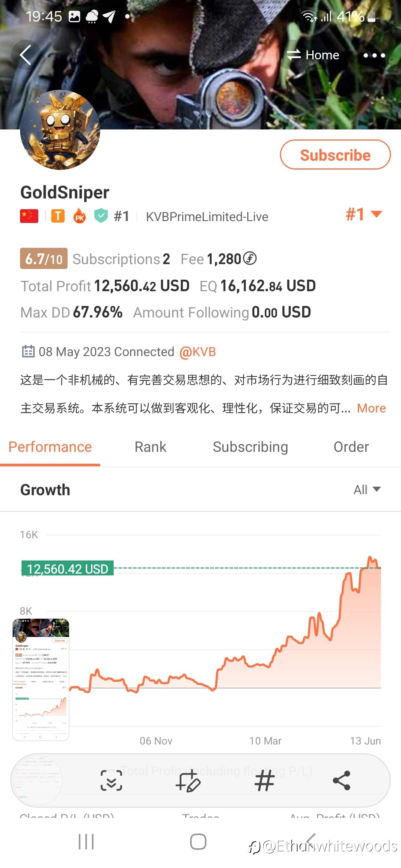Expand description with the More link
The image size is (401, 868).
tap(371, 408)
